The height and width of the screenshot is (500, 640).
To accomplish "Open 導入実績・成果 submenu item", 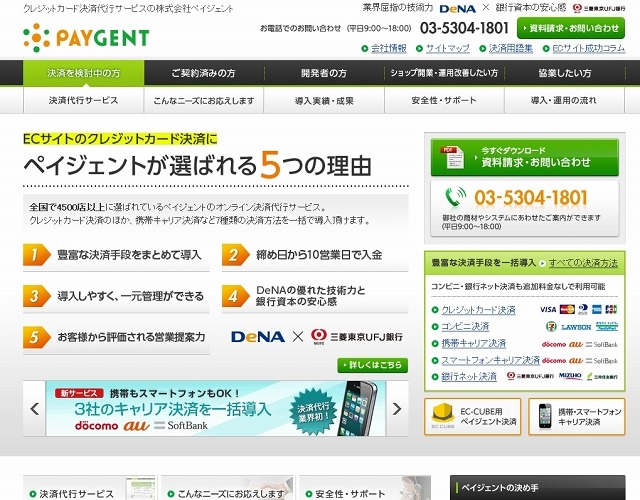I will click(324, 100).
